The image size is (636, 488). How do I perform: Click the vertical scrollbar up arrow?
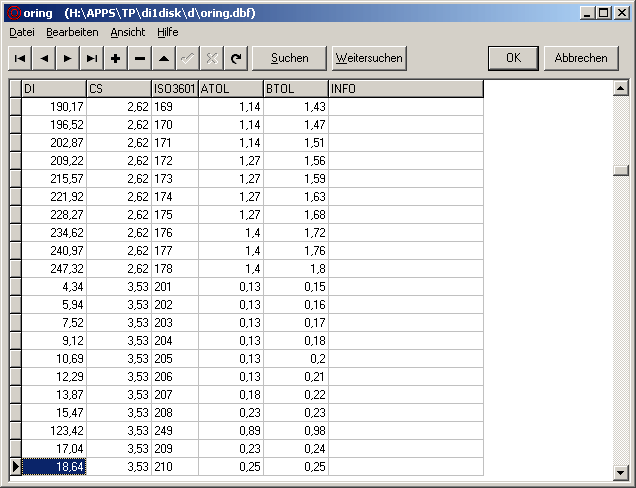[621, 88]
